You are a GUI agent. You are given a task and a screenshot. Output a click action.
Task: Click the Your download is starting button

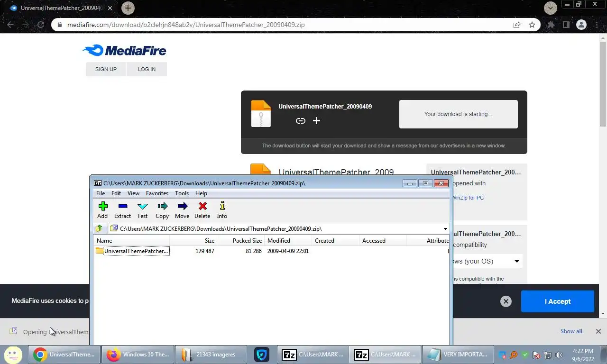pos(458,114)
